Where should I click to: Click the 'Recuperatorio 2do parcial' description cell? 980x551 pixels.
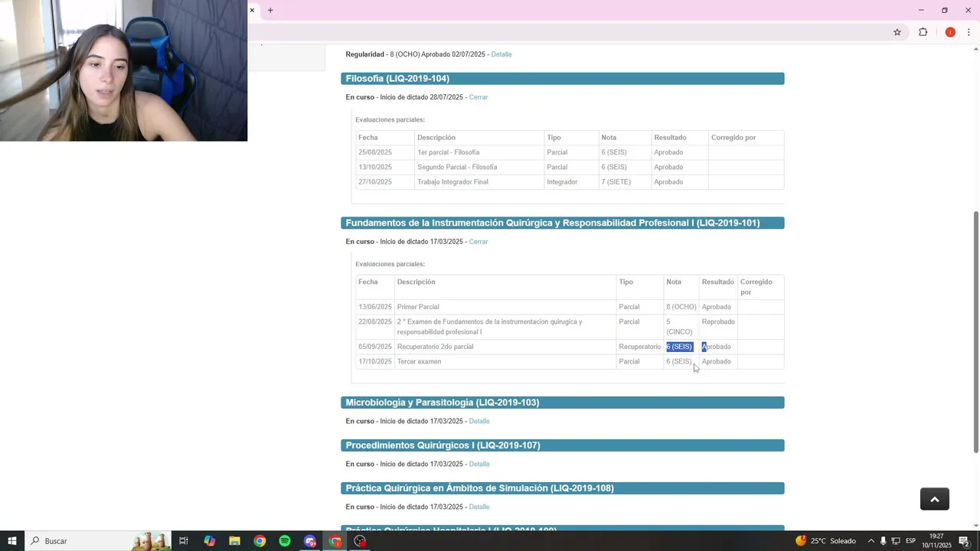(x=505, y=347)
